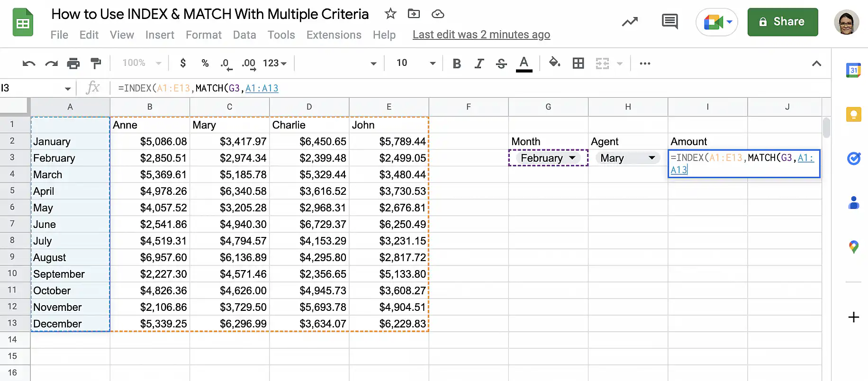Decrease decimal places icon
Image resolution: width=868 pixels, height=381 pixels.
(226, 64)
